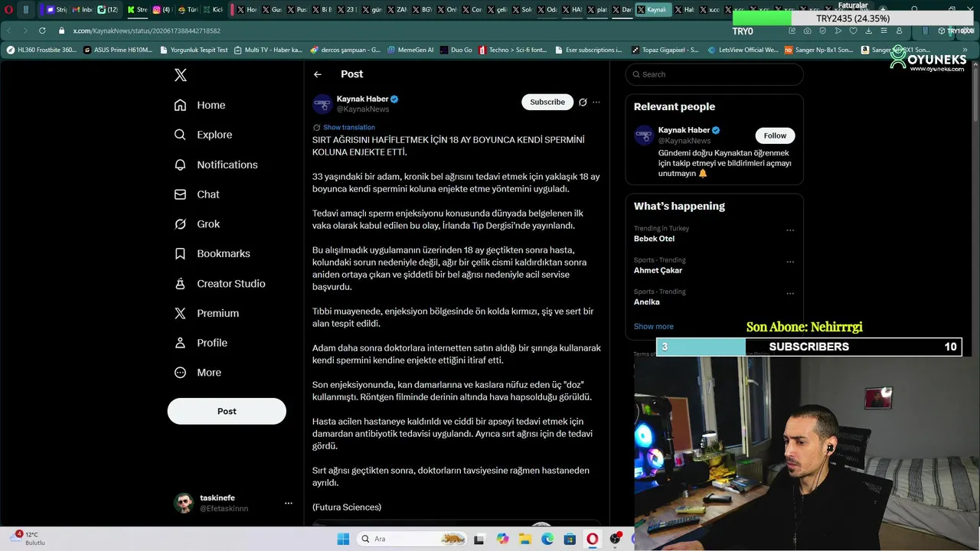Open the Premium X icon in sidebar
Screen dimensions: 980x551
click(180, 313)
